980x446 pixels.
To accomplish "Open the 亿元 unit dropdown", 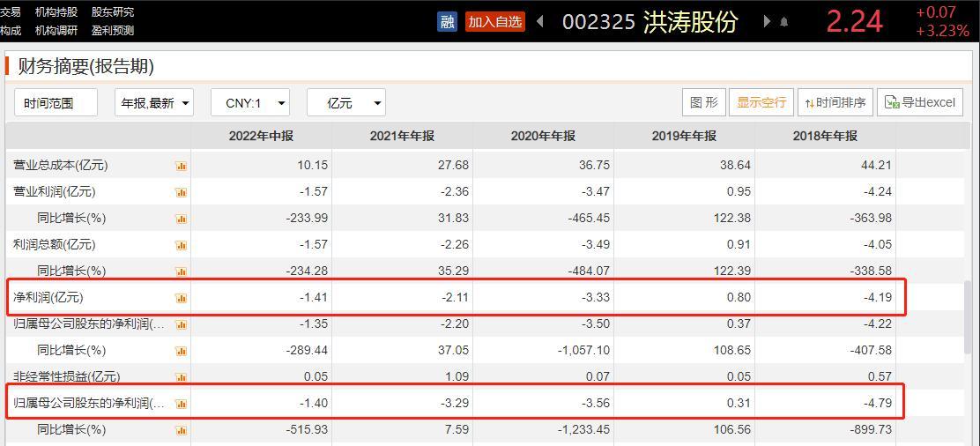I will 346,102.
